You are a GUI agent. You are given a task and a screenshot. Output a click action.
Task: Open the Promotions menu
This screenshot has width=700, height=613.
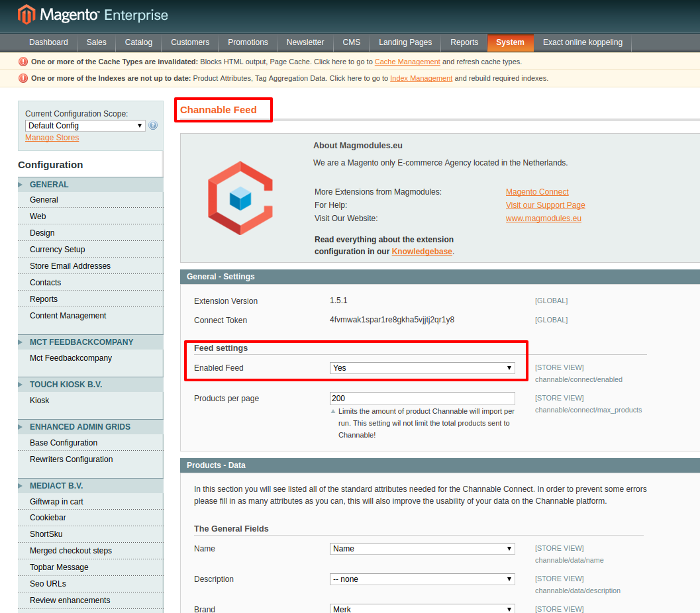tap(248, 42)
